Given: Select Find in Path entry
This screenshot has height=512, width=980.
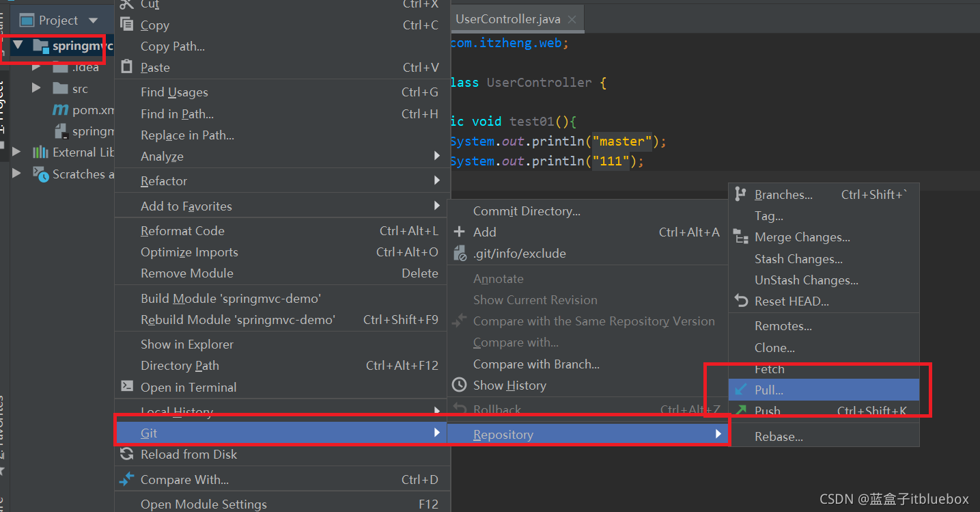Looking at the screenshot, I should click(282, 114).
